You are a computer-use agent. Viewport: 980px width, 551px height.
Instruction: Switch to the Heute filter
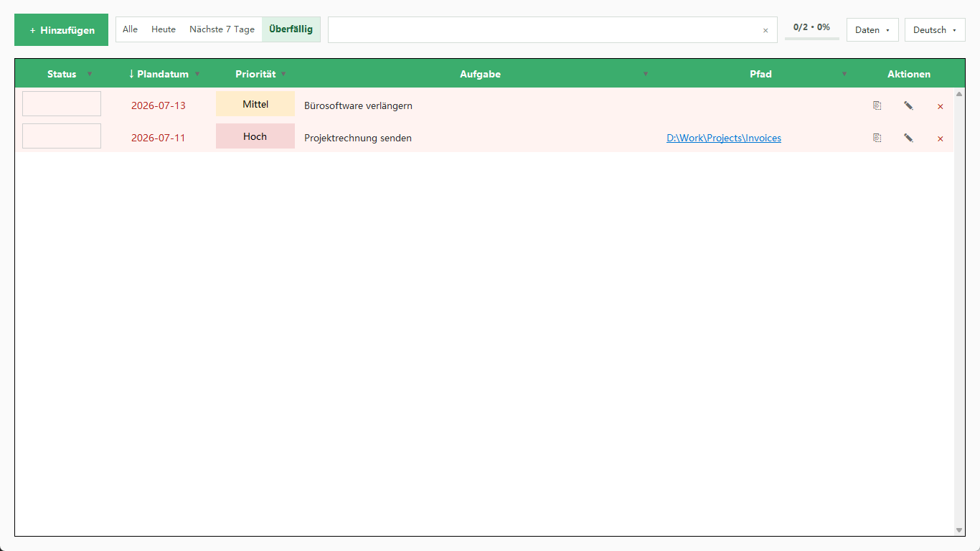pos(164,29)
